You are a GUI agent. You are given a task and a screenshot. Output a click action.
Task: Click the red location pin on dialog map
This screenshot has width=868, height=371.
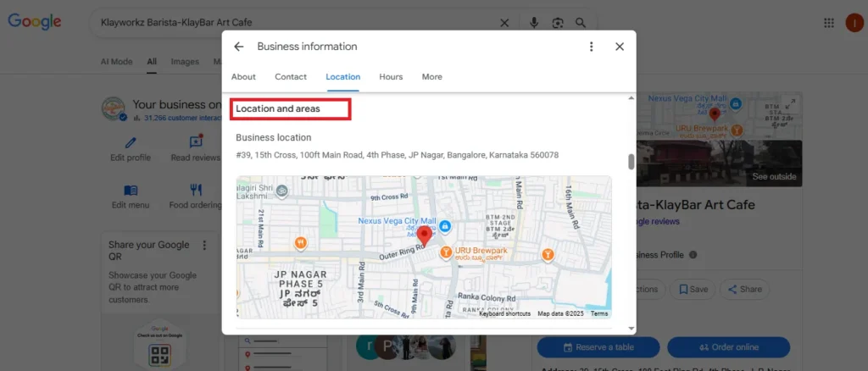pyautogui.click(x=425, y=236)
